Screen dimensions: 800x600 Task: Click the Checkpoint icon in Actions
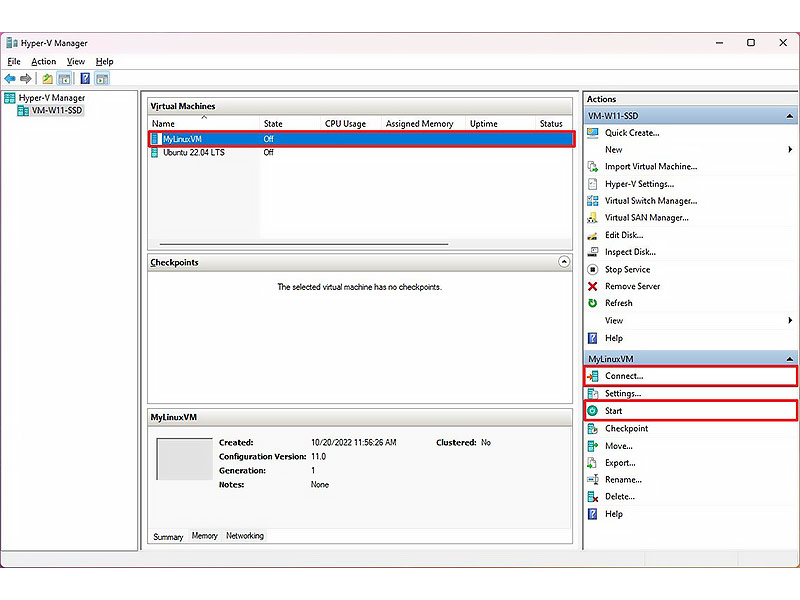click(x=592, y=429)
